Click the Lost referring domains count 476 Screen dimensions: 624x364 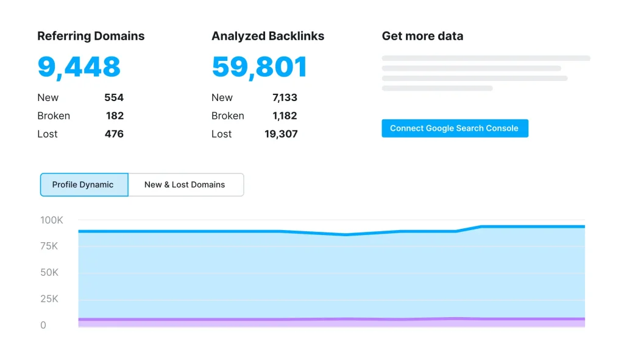tap(113, 134)
